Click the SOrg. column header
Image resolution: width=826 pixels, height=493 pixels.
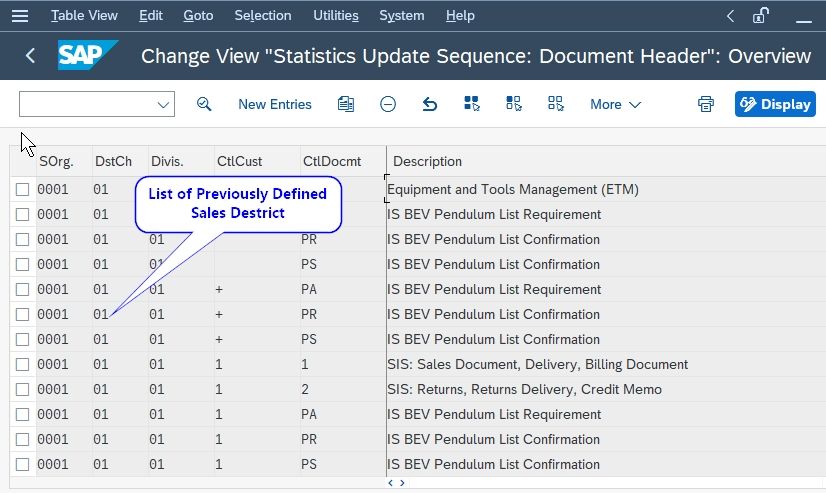pyautogui.click(x=64, y=161)
